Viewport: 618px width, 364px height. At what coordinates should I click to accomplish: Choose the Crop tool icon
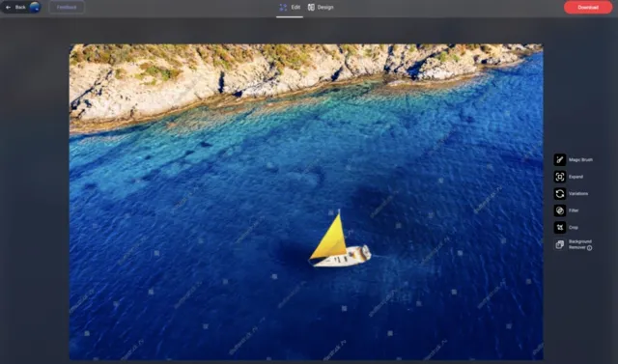point(560,227)
